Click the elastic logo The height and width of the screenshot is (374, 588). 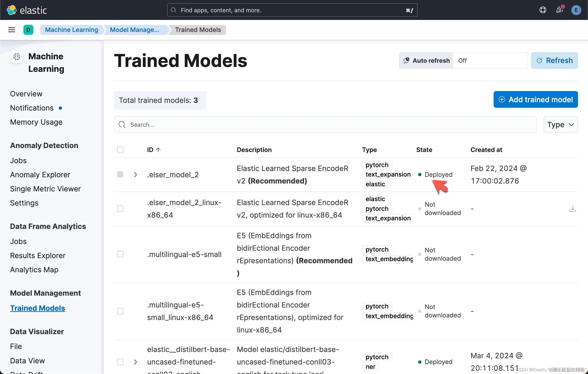[27, 10]
